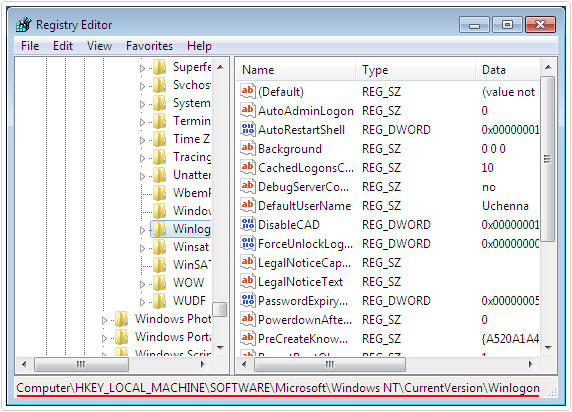Expand the Windows Phot key arrow
572x412 pixels.
coord(104,320)
